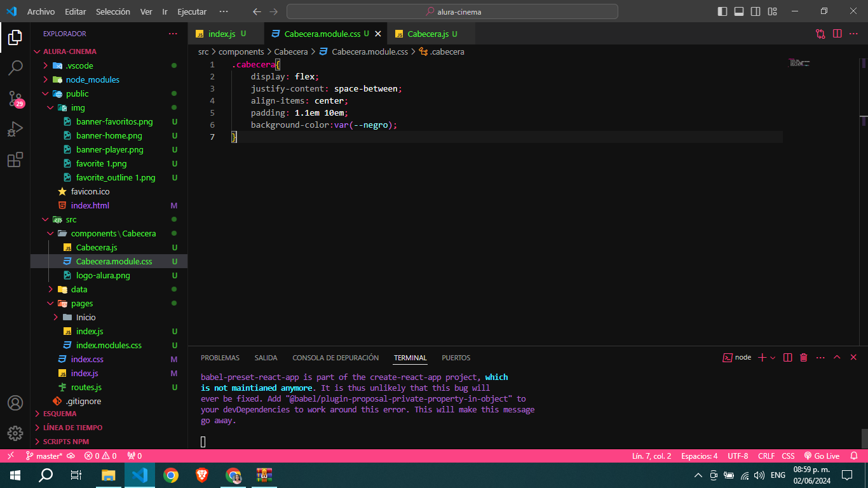868x488 pixels.
Task: Kill the terminal with trash icon
Action: 804,358
